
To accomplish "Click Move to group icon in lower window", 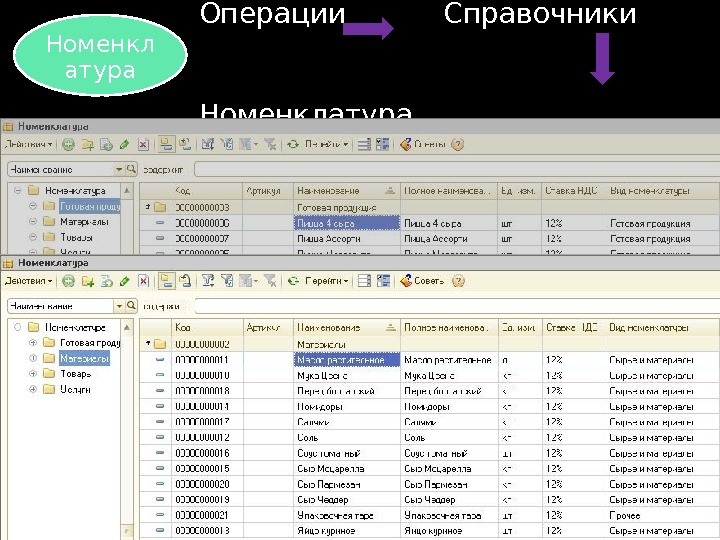I will click(185, 281).
